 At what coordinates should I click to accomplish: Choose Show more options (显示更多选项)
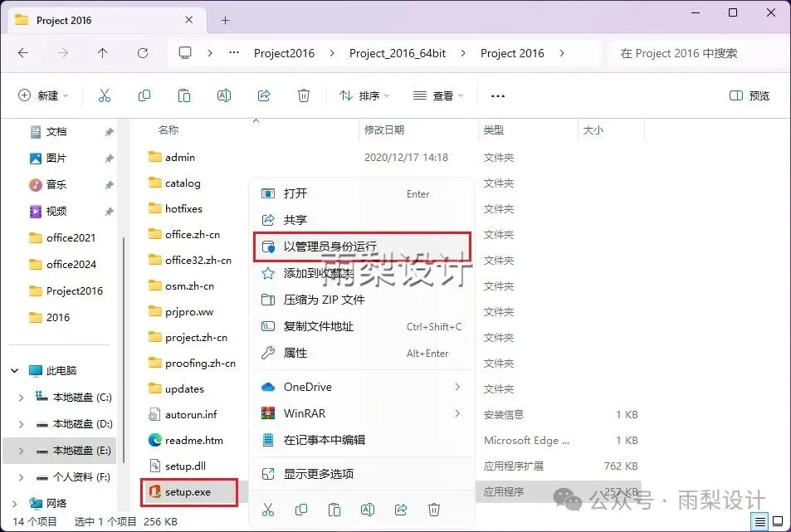[362, 474]
